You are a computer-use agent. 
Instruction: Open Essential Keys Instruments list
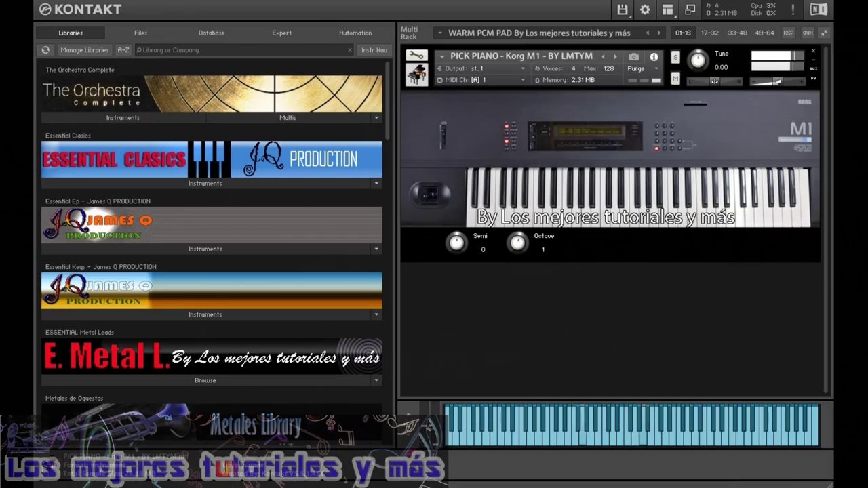click(x=205, y=315)
